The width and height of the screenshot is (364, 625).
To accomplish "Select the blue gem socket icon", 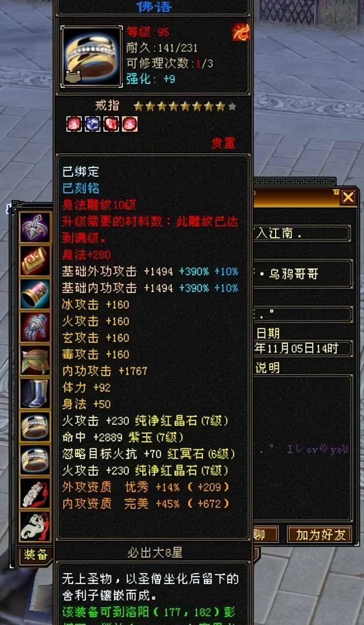I will pos(92,124).
